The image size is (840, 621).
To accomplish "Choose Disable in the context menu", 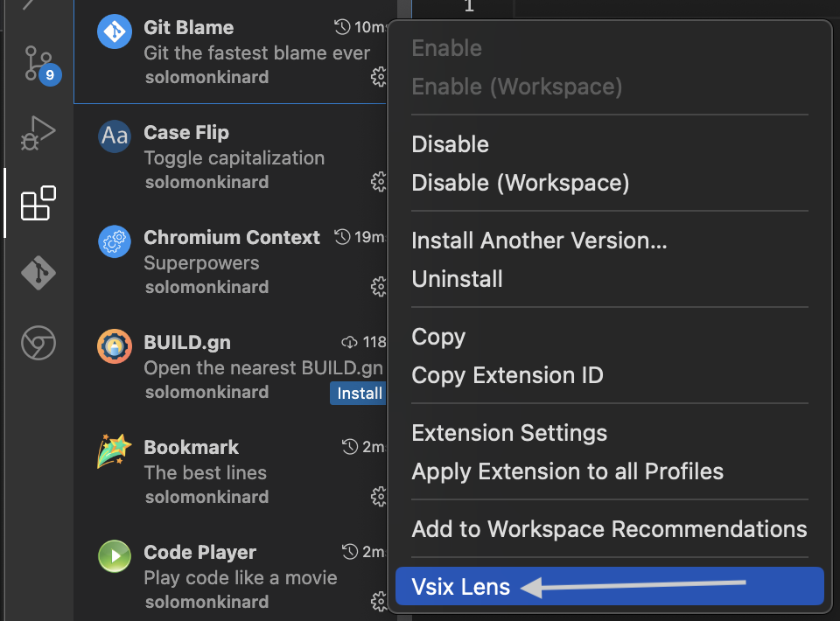I will click(x=450, y=144).
